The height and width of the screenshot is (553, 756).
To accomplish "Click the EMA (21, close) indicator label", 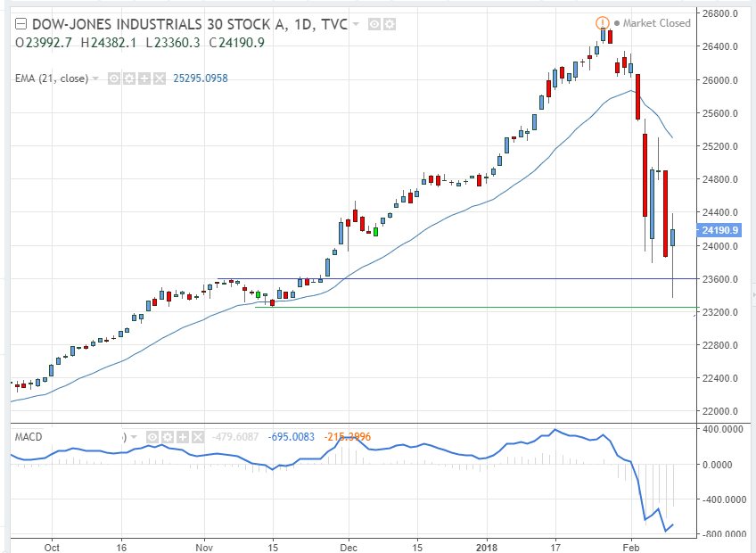I will coord(52,78).
